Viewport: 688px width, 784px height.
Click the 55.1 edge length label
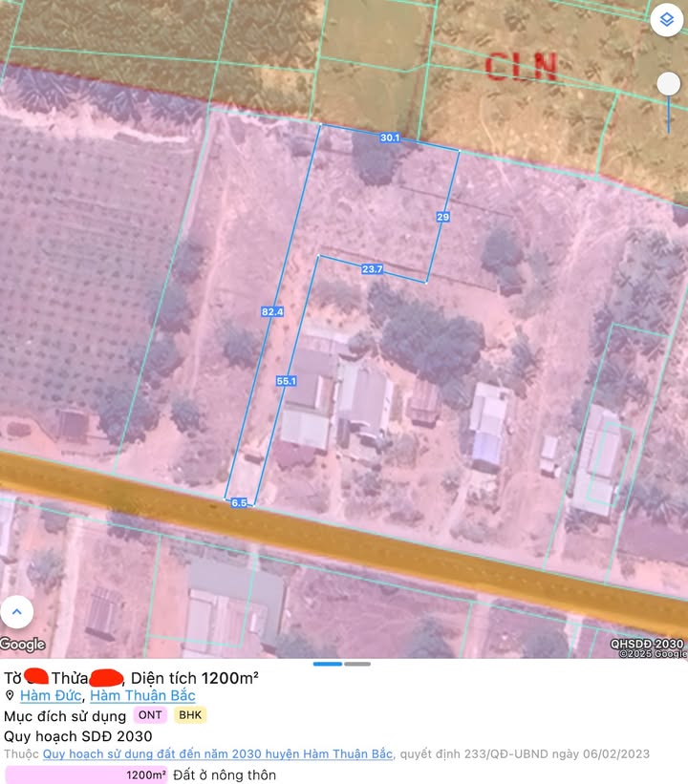286,381
